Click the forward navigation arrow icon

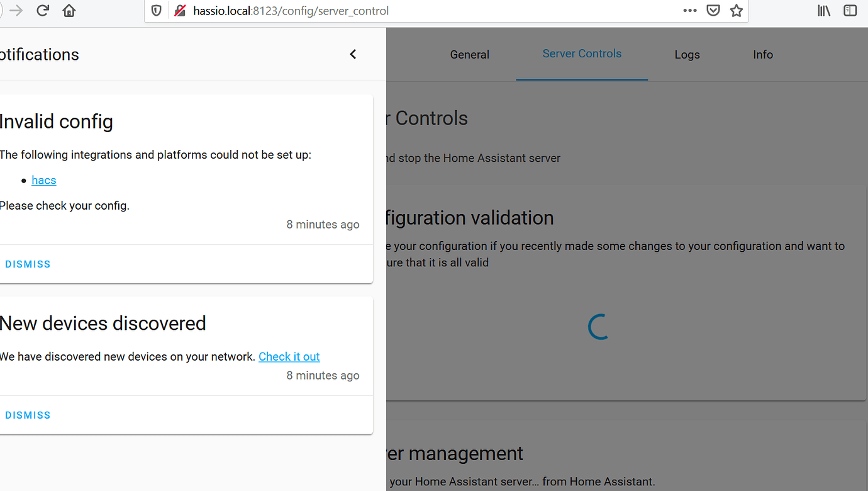point(15,10)
